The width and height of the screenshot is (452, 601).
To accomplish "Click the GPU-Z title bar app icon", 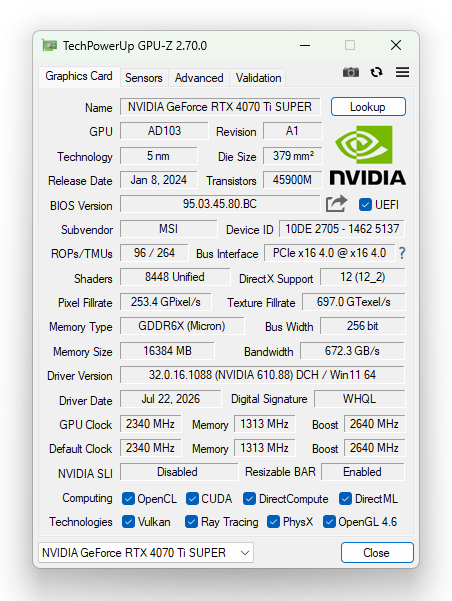I will [49, 46].
